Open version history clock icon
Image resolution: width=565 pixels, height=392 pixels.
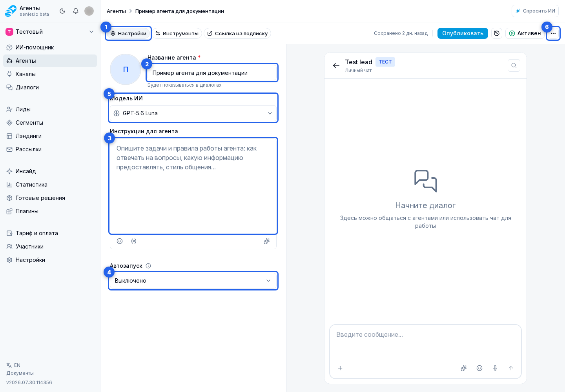coord(497,33)
